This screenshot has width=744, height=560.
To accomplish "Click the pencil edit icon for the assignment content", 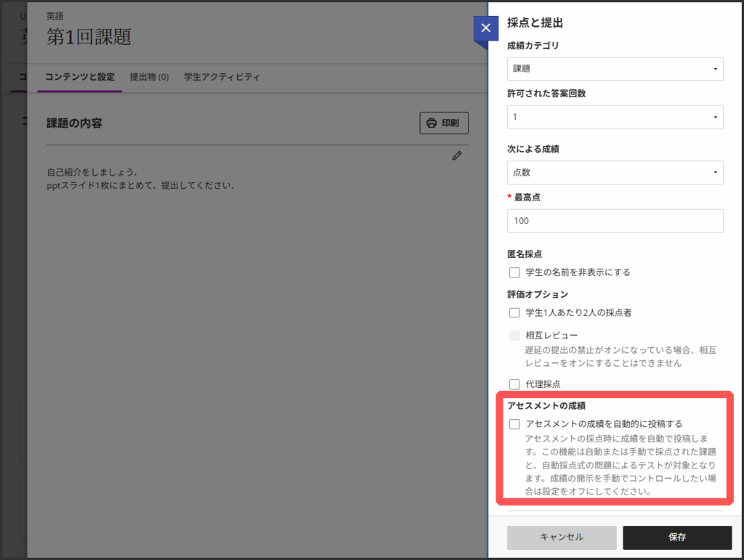I will click(456, 155).
